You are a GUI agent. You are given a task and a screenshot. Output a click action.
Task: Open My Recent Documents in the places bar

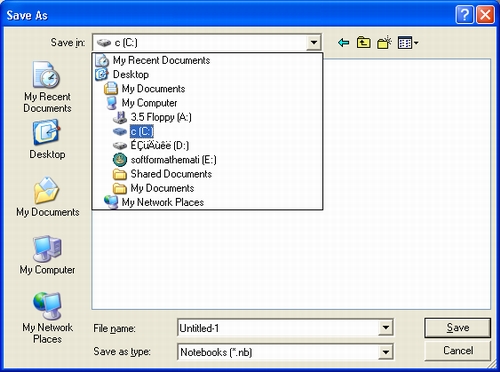(x=47, y=87)
